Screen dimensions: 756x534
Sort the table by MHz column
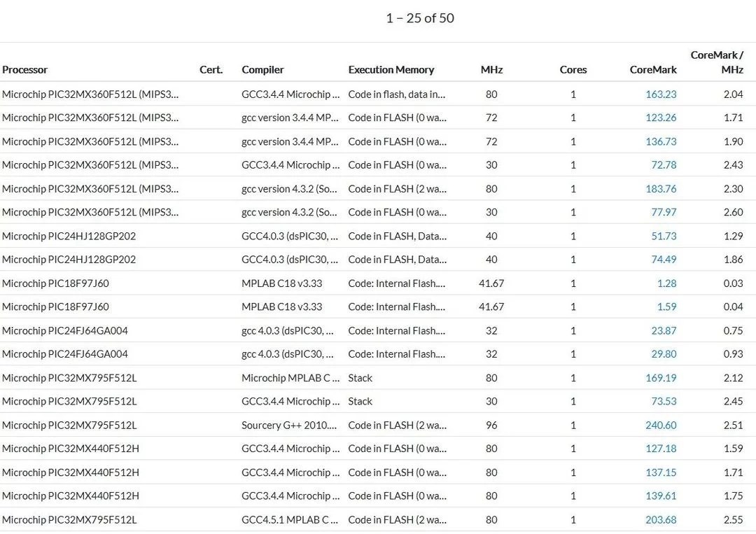pyautogui.click(x=491, y=69)
